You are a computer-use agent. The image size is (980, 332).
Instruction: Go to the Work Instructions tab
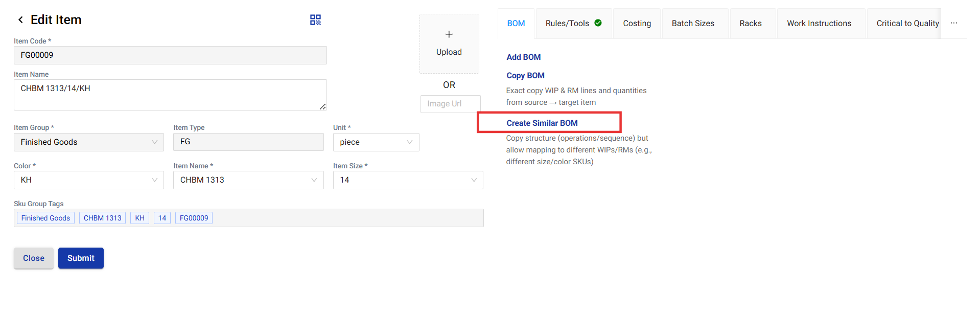(819, 24)
